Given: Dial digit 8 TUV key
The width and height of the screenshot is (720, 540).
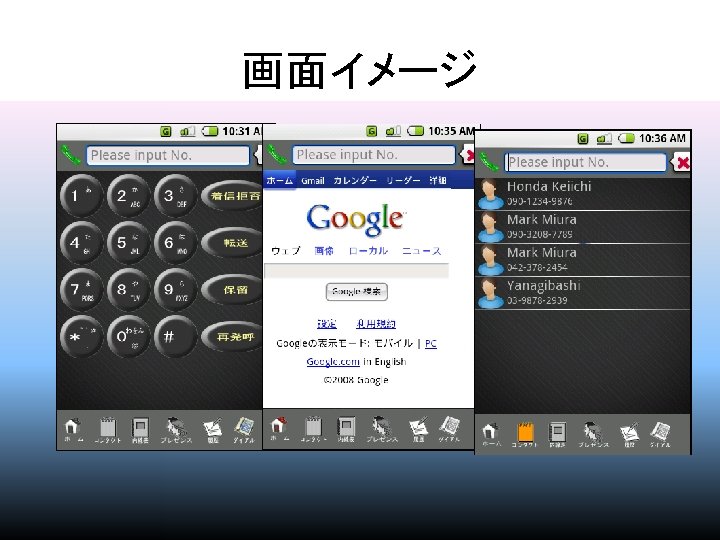Looking at the screenshot, I should (x=128, y=290).
